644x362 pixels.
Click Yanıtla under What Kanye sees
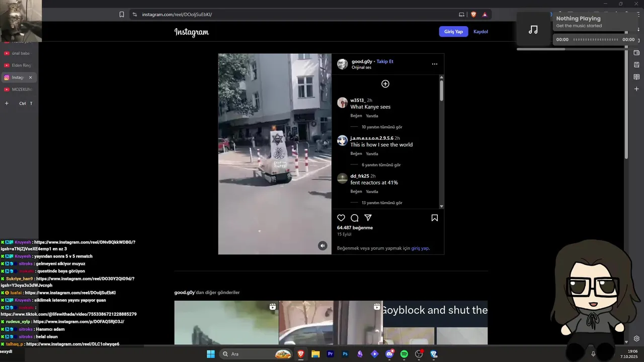372,116
